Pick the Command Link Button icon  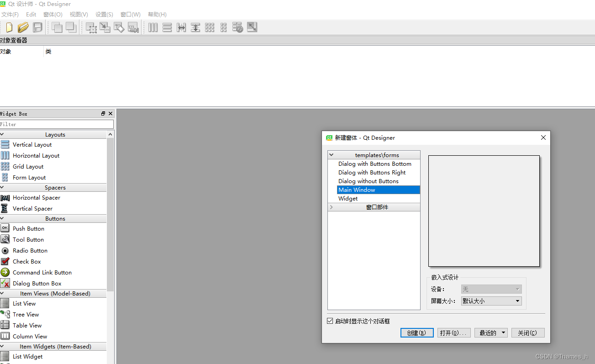point(5,272)
